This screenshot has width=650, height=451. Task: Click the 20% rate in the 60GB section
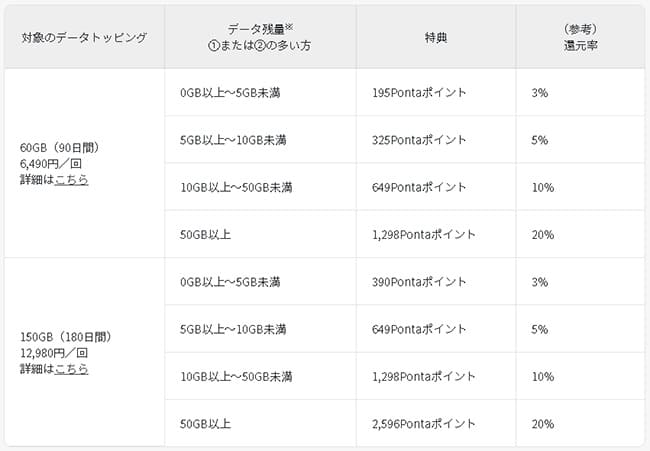click(x=542, y=234)
